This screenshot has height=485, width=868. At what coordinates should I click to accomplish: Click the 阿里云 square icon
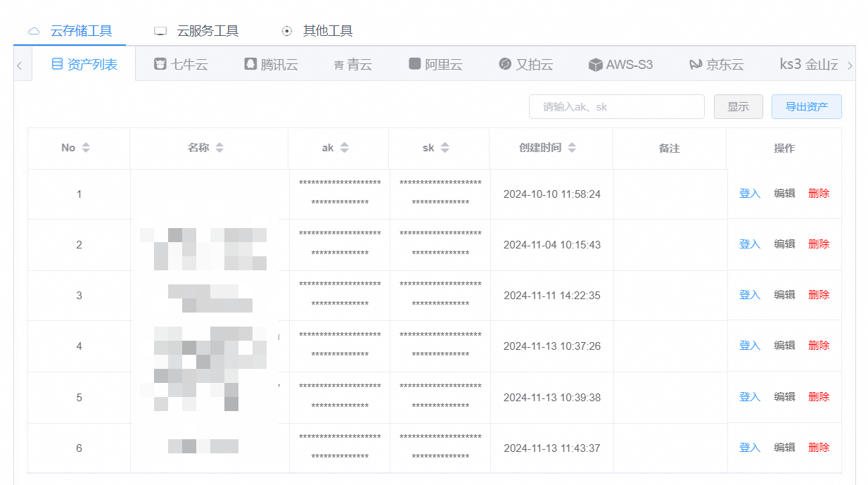pos(415,65)
